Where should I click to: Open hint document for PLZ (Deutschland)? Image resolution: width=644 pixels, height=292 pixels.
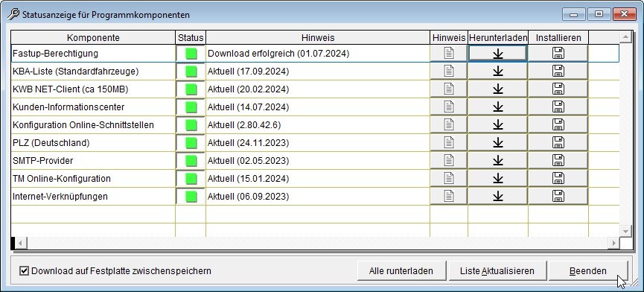448,142
